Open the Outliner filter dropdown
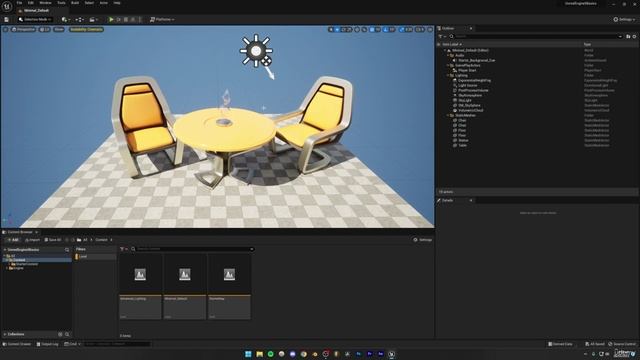This screenshot has height=360, width=640. click(x=442, y=36)
